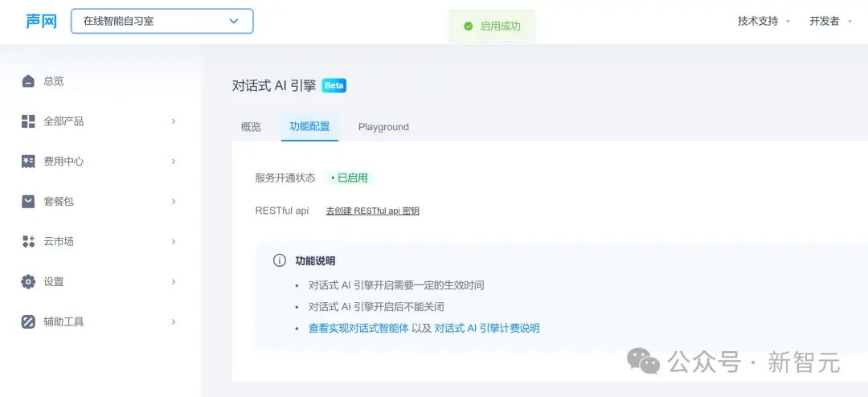
Task: Click the 设置 gear icon
Action: pos(28,282)
